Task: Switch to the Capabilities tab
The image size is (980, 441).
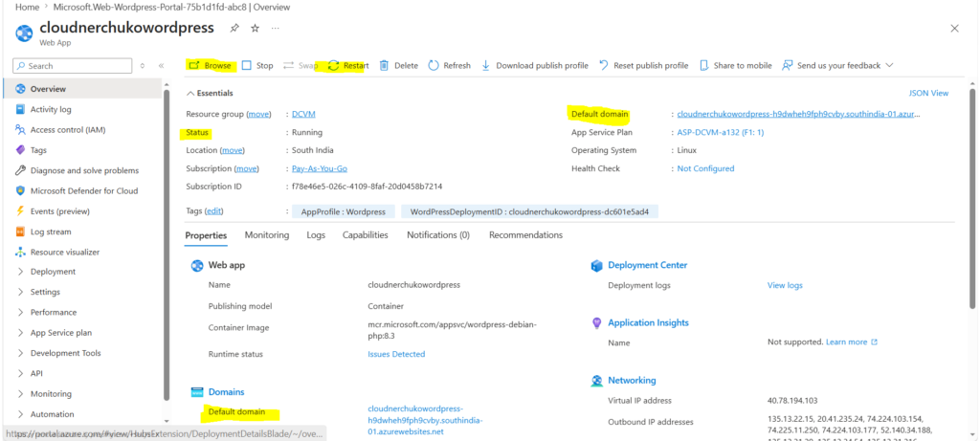Action: (365, 235)
